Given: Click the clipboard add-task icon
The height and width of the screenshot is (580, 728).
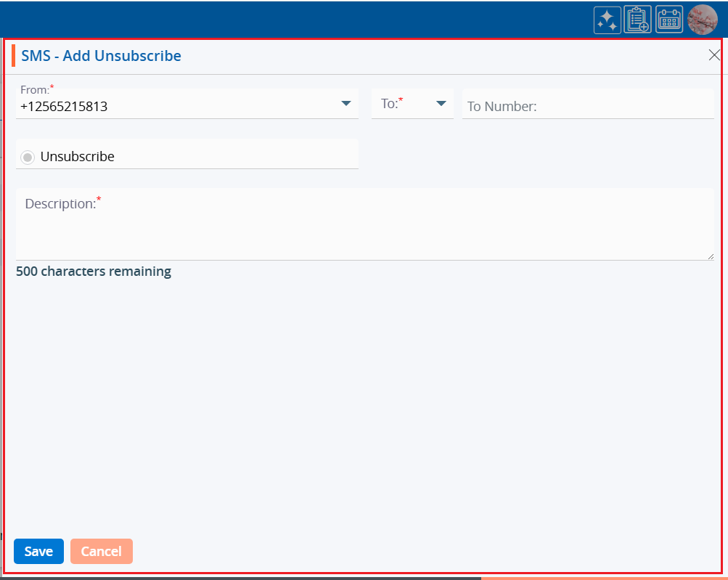Looking at the screenshot, I should click(637, 20).
